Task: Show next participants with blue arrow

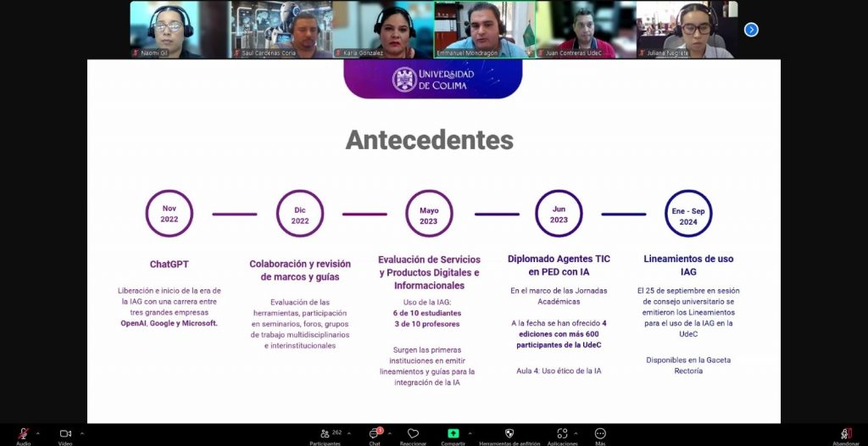Action: click(751, 30)
